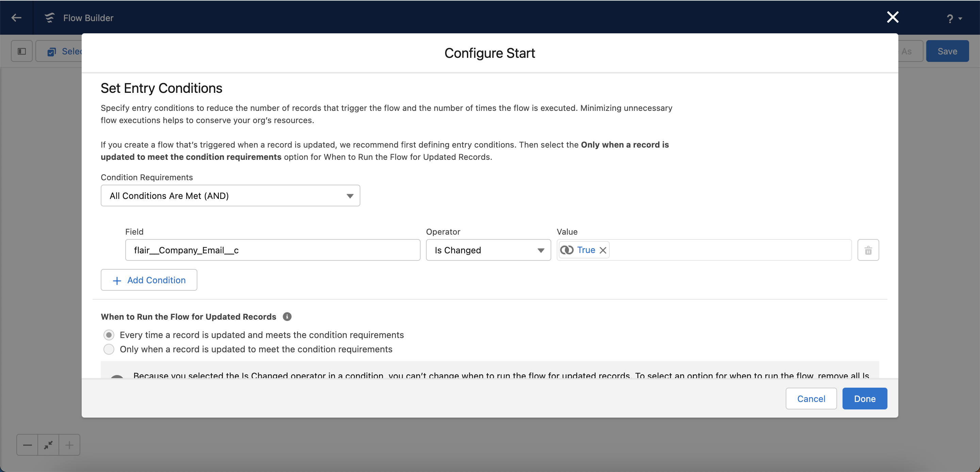Click the zoom out minus icon
Screen dimensions: 980x472
27,444
